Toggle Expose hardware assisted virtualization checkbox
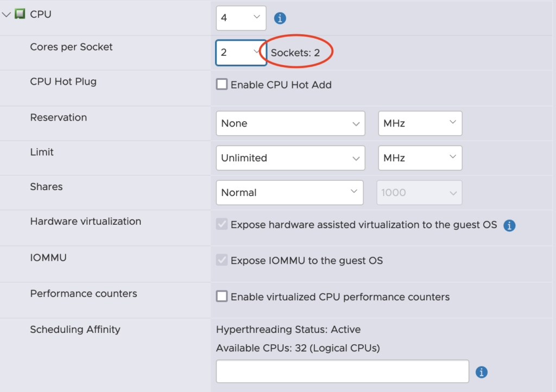Screen dimensions: 556x392 pos(222,225)
